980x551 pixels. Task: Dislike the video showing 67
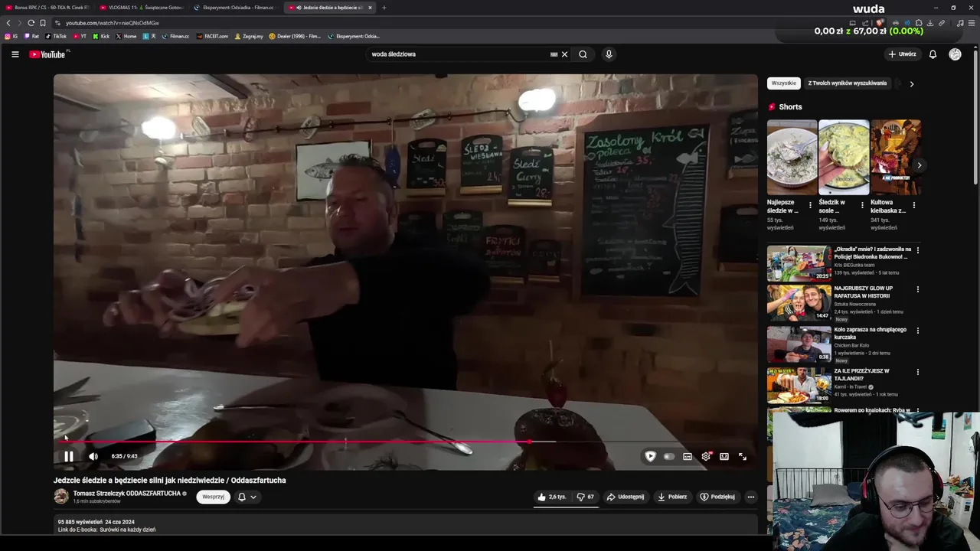click(x=586, y=497)
